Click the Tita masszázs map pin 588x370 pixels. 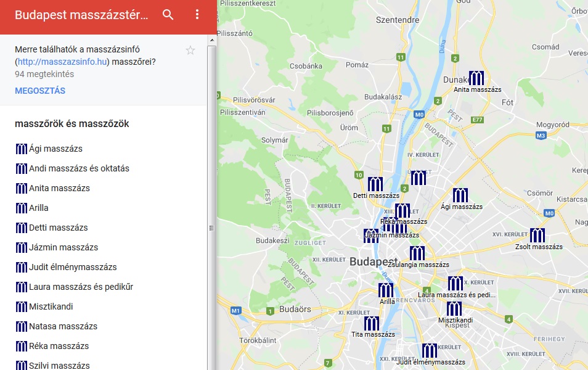pyautogui.click(x=372, y=324)
